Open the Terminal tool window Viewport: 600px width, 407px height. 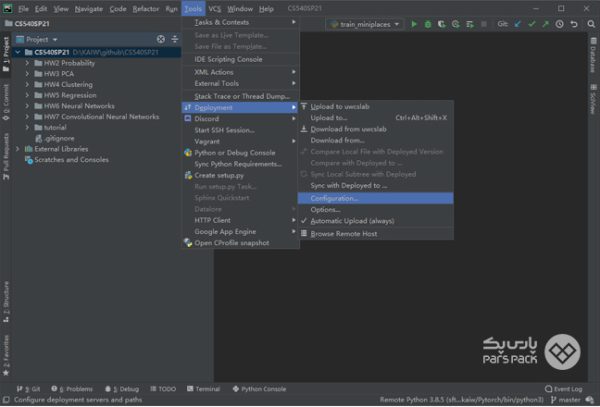pyautogui.click(x=204, y=389)
